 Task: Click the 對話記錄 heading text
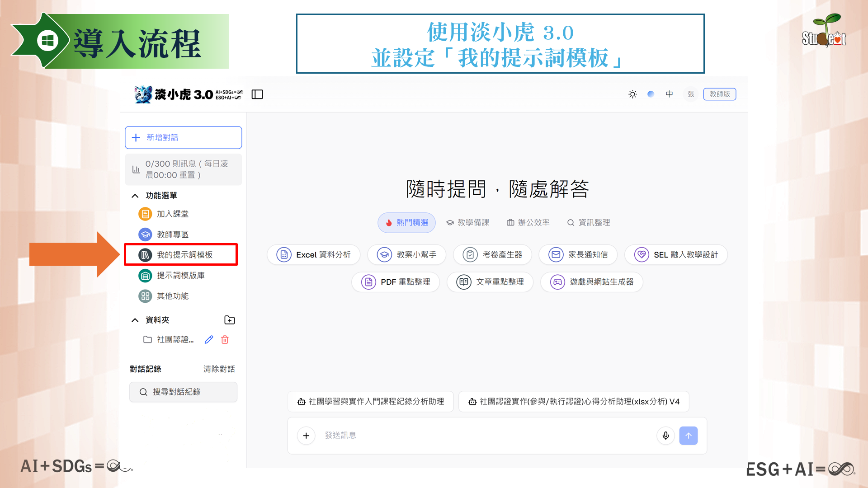click(x=146, y=369)
